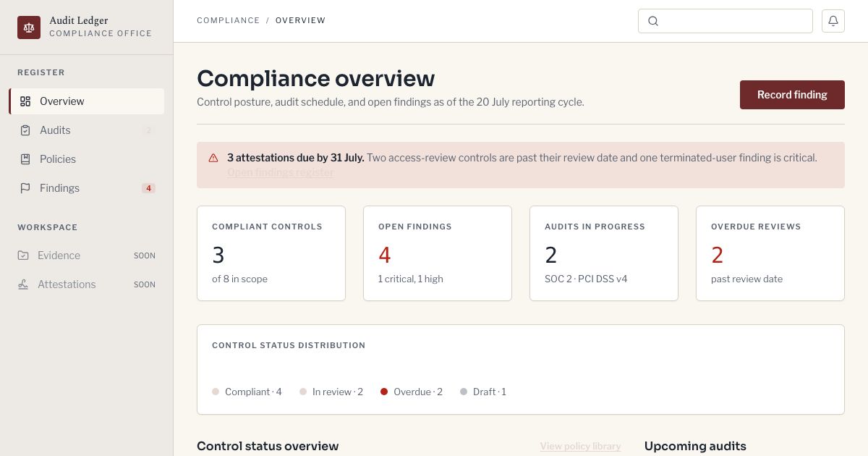
Task: Navigate to Findings section
Action: (x=87, y=188)
